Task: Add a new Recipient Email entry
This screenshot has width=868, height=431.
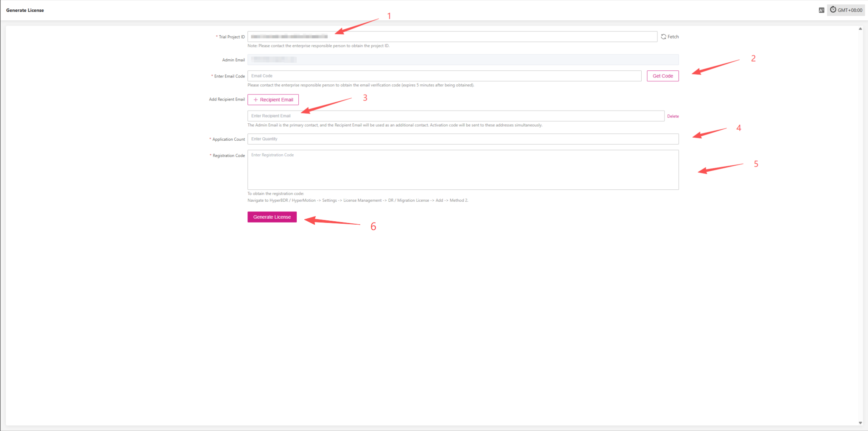Action: [x=273, y=100]
